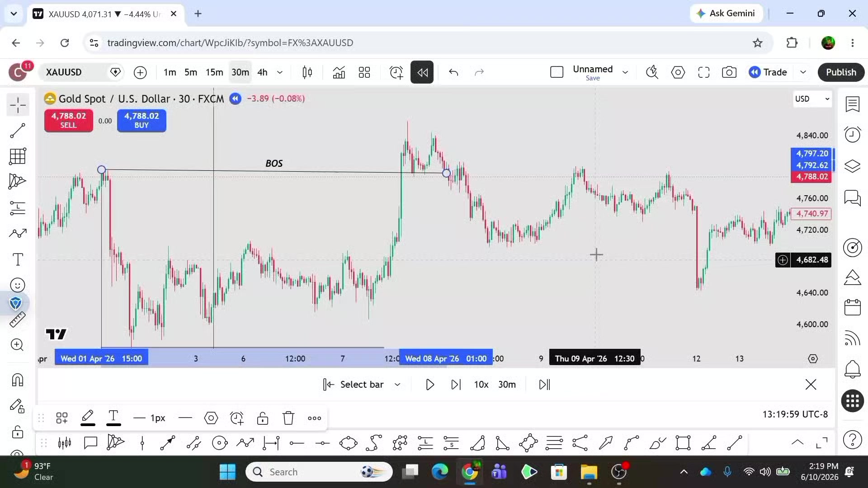Change drawing line color pencil swatch
The height and width of the screenshot is (488, 868).
tap(88, 418)
